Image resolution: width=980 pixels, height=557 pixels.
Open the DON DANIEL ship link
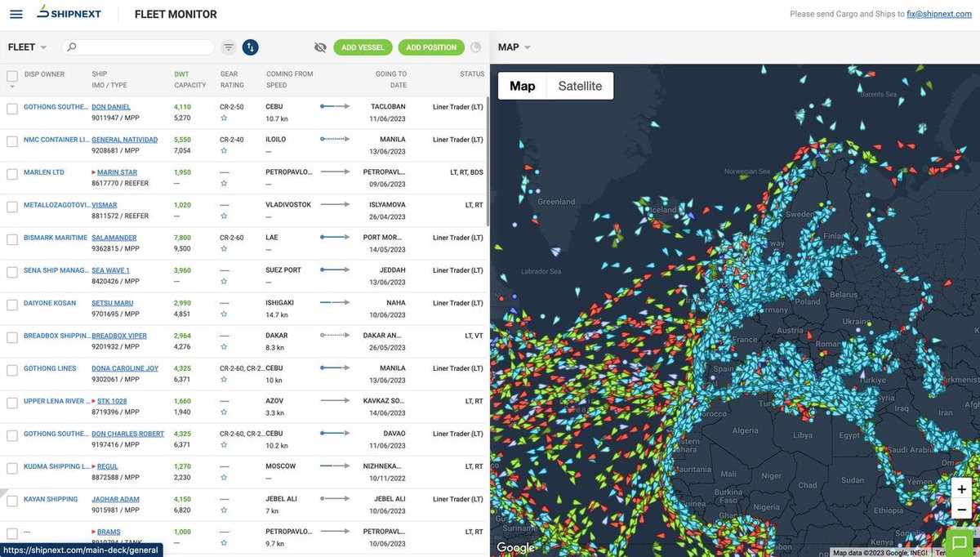click(x=111, y=107)
